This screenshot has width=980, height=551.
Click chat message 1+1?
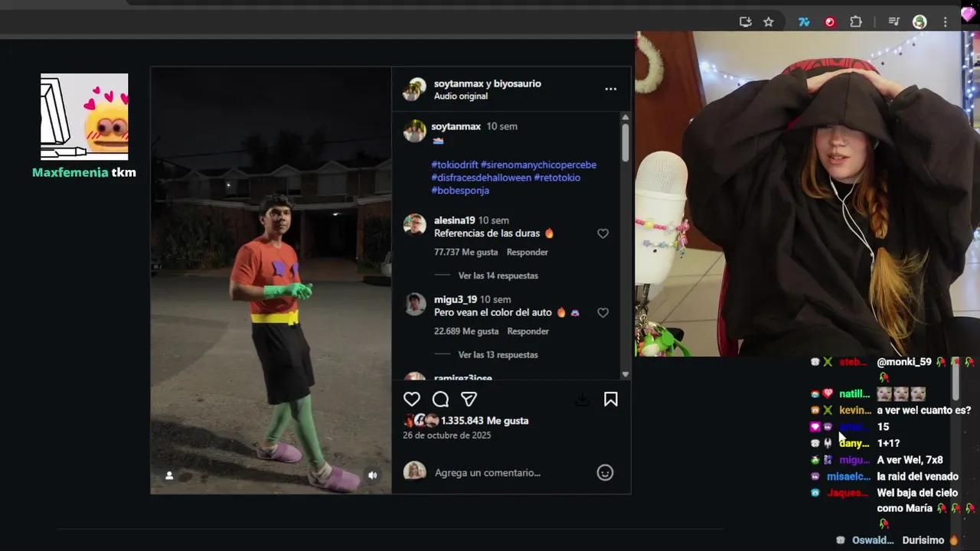coord(888,443)
